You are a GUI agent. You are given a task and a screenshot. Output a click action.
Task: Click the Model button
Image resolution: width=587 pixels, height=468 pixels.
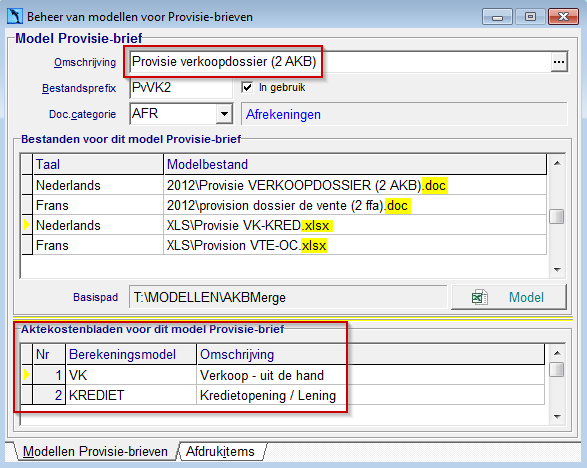coord(509,297)
